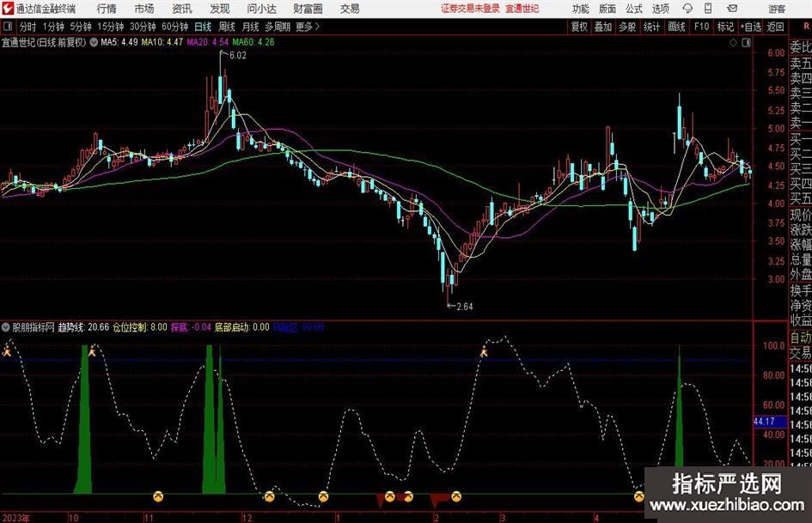The width and height of the screenshot is (812, 523).
Task: Click the 6.02 price high marker
Action: (238, 56)
